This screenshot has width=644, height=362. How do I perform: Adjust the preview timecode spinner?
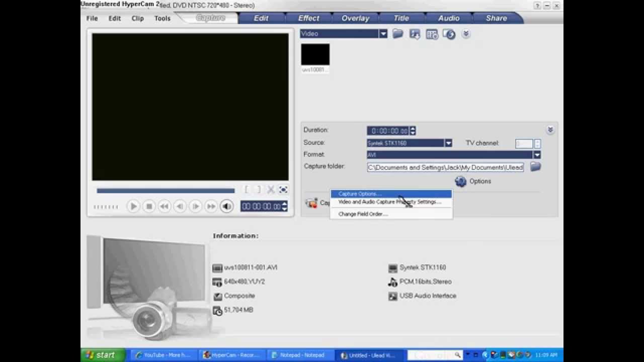(285, 206)
